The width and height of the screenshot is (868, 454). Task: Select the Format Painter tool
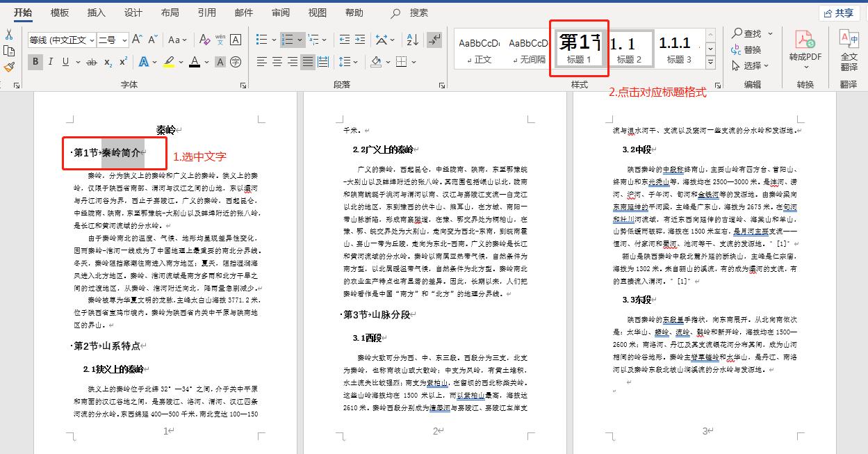coord(10,67)
